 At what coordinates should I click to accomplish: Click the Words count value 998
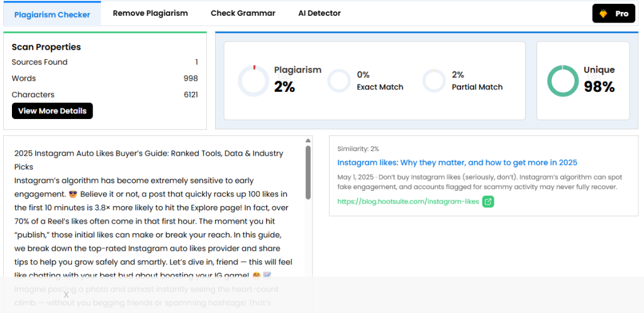click(x=191, y=79)
